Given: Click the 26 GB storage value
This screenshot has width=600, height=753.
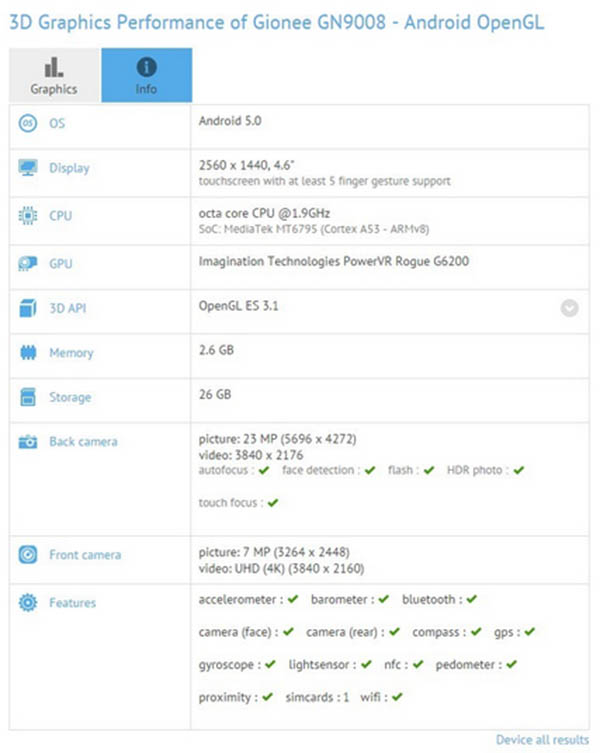Looking at the screenshot, I should pos(215,394).
